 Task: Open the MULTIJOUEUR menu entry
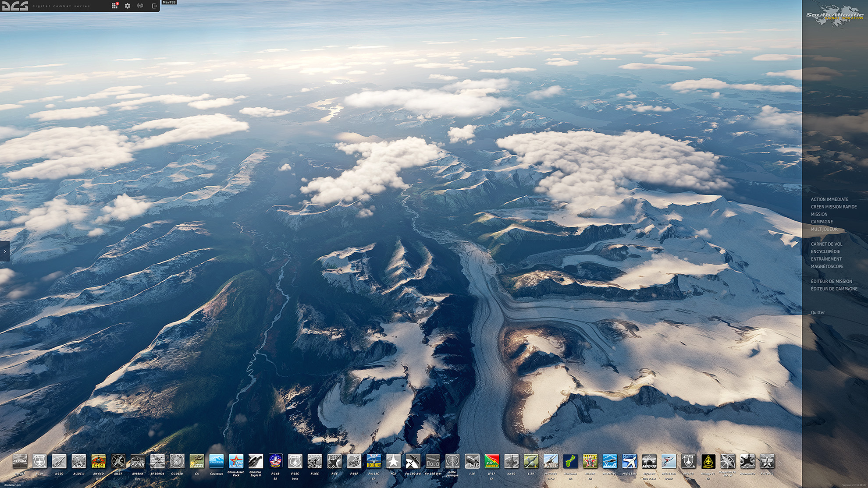(824, 229)
